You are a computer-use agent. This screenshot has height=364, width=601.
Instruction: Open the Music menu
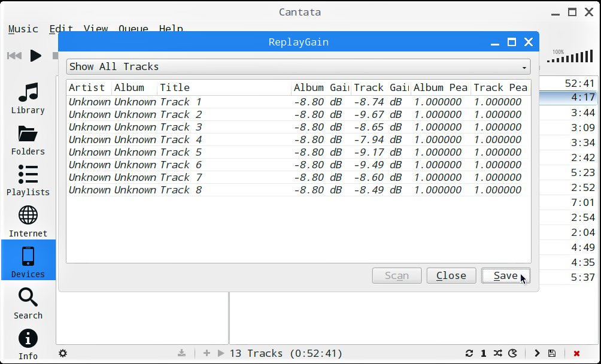point(23,29)
